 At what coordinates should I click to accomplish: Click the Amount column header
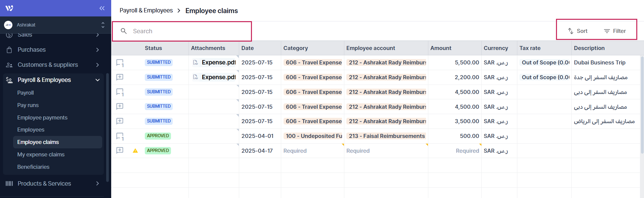(x=441, y=48)
